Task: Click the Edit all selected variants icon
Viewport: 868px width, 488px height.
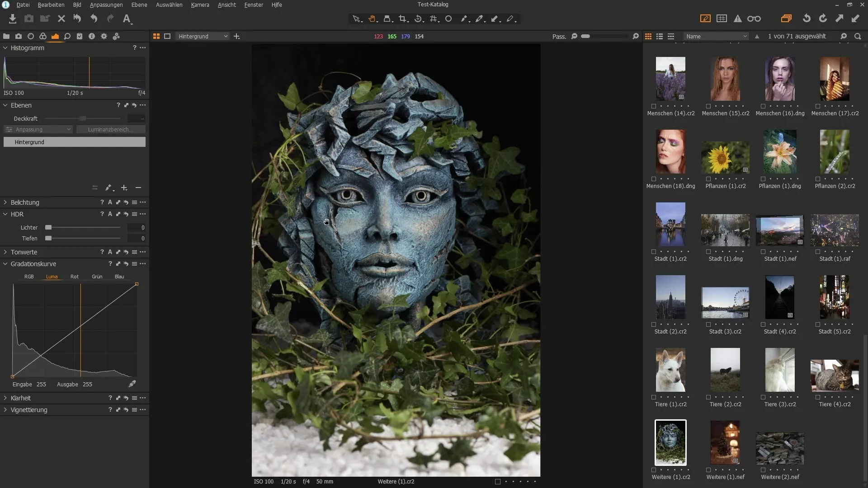Action: [786, 19]
